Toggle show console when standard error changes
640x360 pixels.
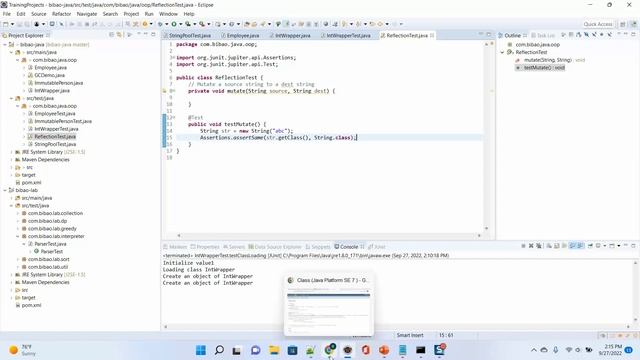(580, 246)
